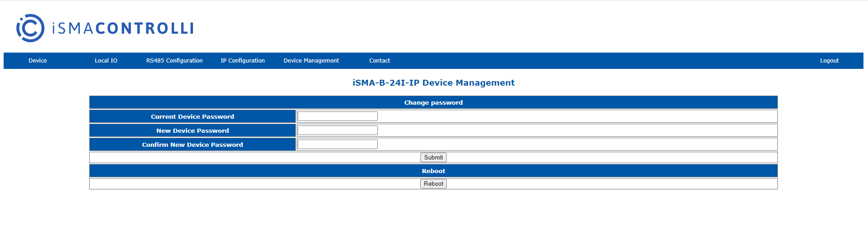Click the New Device Password label
868x232 pixels.
tap(193, 130)
